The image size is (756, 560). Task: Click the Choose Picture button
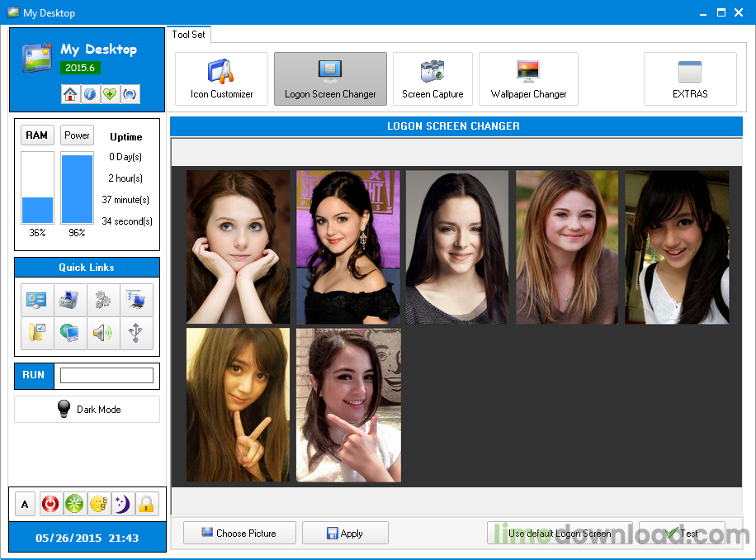click(x=239, y=533)
